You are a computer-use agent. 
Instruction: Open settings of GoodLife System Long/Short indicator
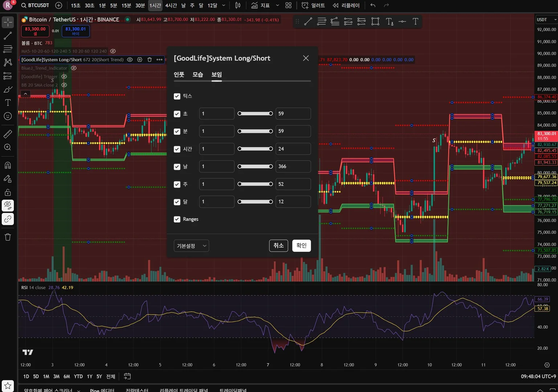140,60
